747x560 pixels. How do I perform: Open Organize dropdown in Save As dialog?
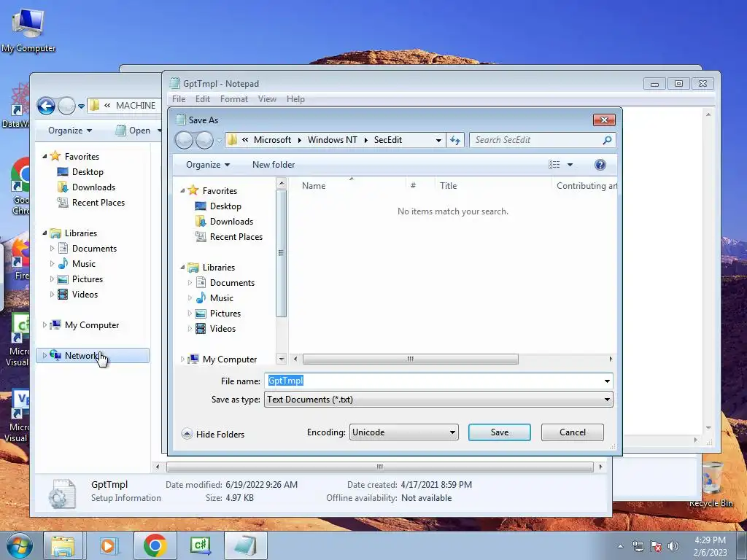[208, 165]
